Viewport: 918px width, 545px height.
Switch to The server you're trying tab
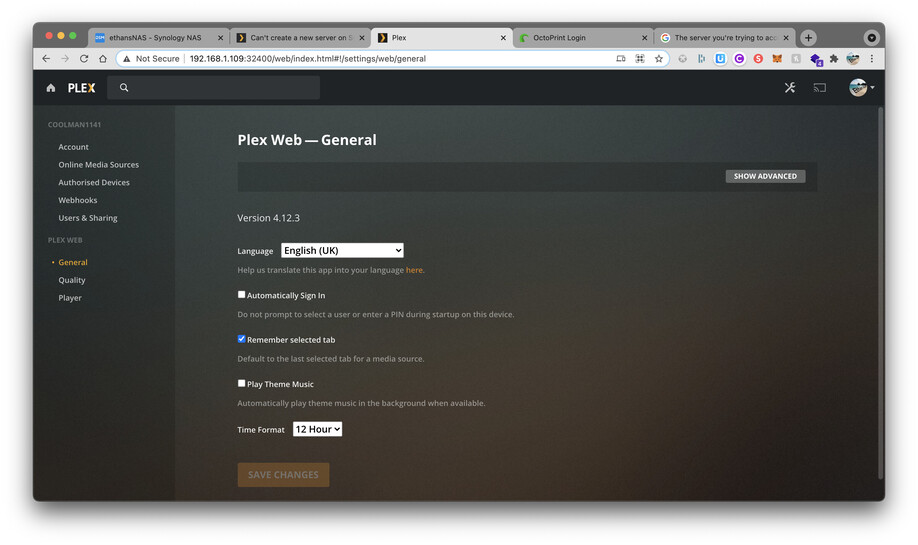725,37
